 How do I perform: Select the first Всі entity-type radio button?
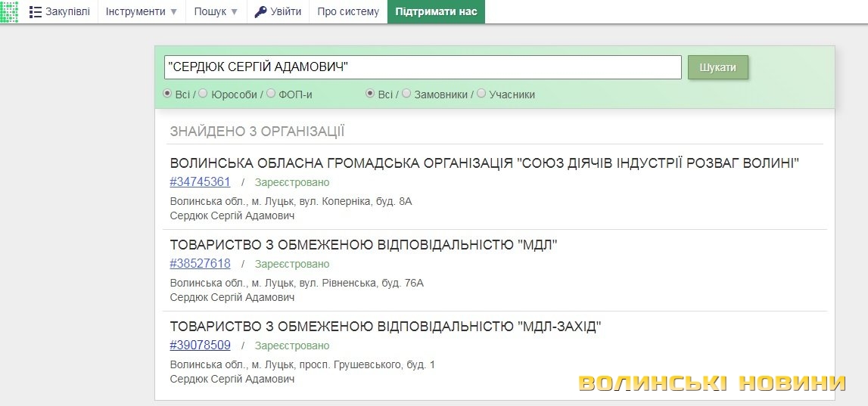tap(168, 94)
